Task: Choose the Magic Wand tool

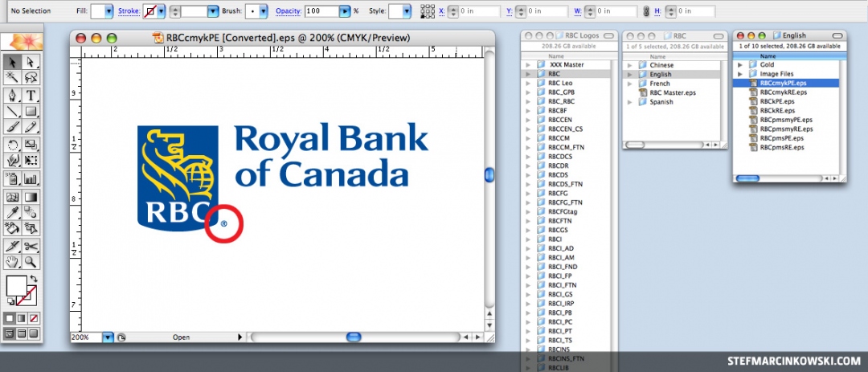Action: 13,77
